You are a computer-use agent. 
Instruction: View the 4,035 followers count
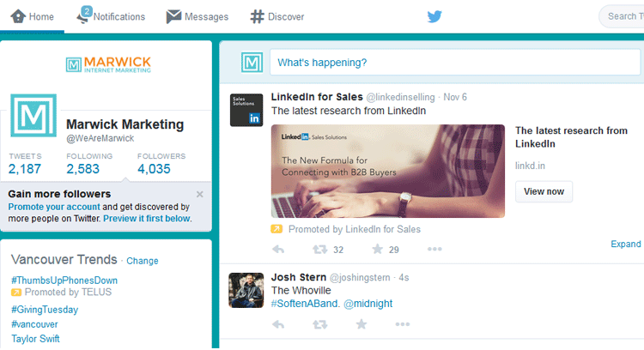point(161,163)
